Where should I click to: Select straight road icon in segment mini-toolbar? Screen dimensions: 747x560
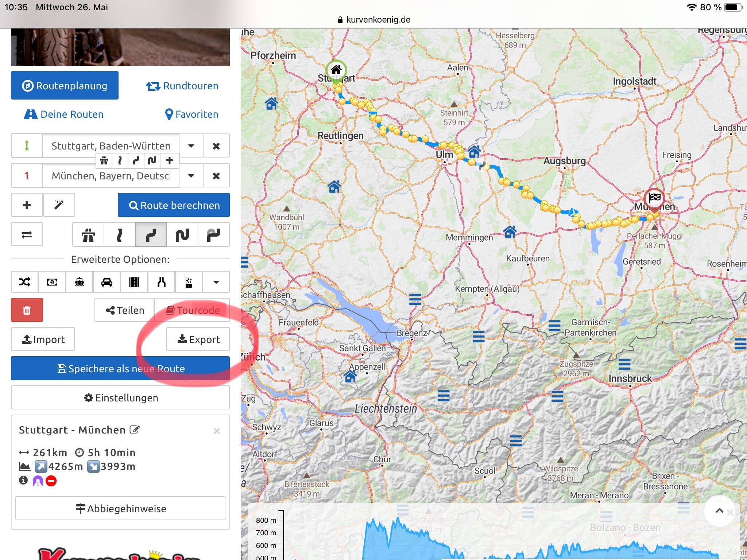[120, 160]
